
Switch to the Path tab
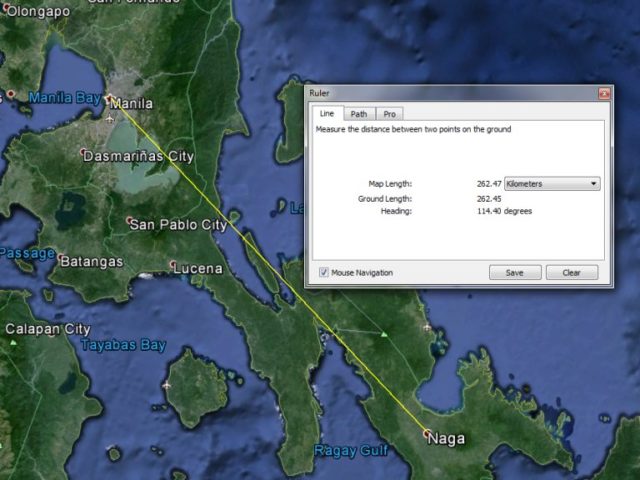[x=358, y=114]
